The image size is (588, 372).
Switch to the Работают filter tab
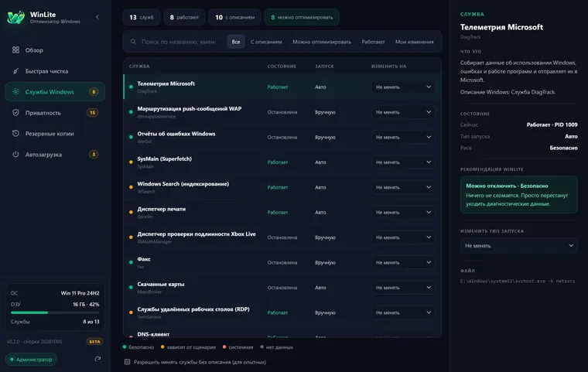pos(373,42)
